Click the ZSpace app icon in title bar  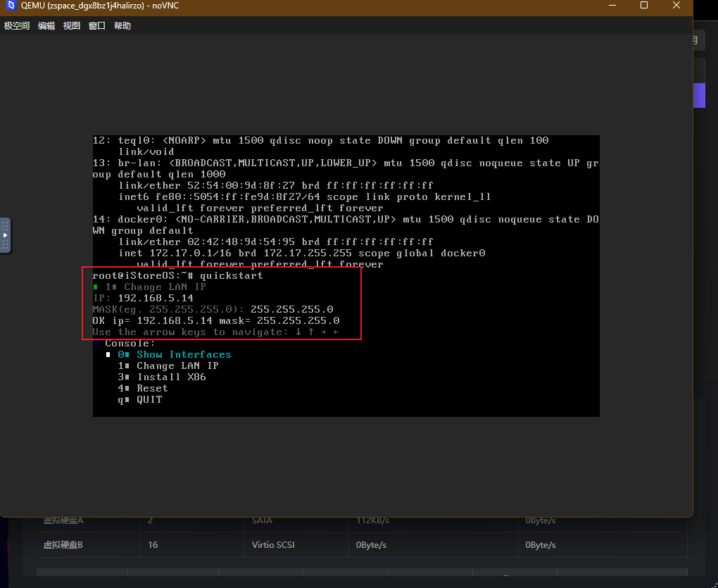(11, 6)
